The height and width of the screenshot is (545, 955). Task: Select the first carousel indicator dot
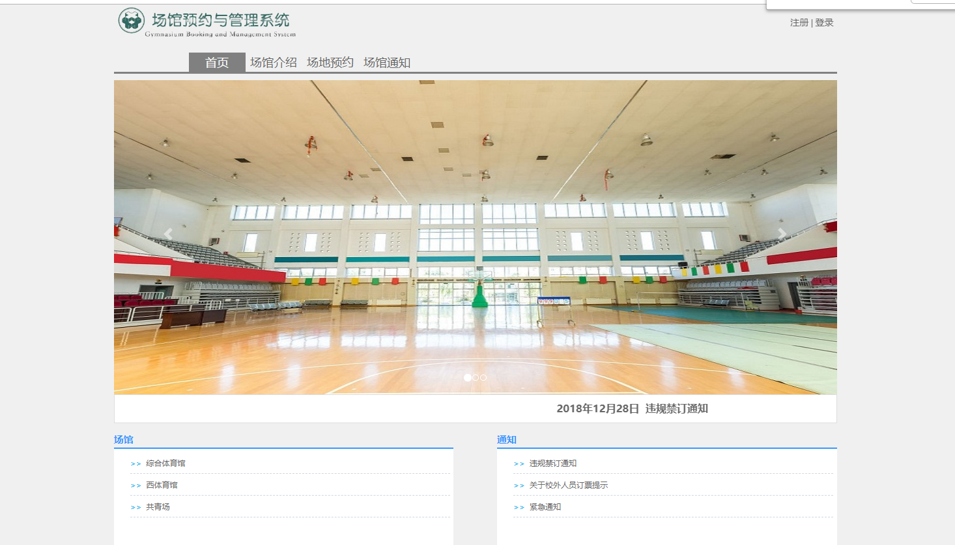pyautogui.click(x=467, y=378)
